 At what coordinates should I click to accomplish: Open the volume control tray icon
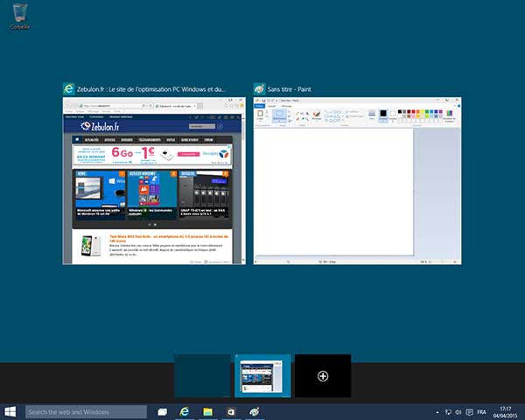458,412
